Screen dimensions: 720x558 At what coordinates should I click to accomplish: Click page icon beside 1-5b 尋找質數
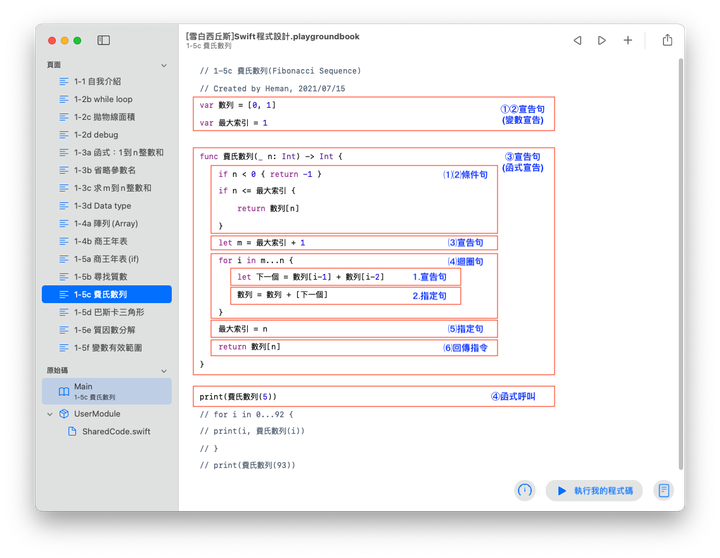[x=64, y=277]
